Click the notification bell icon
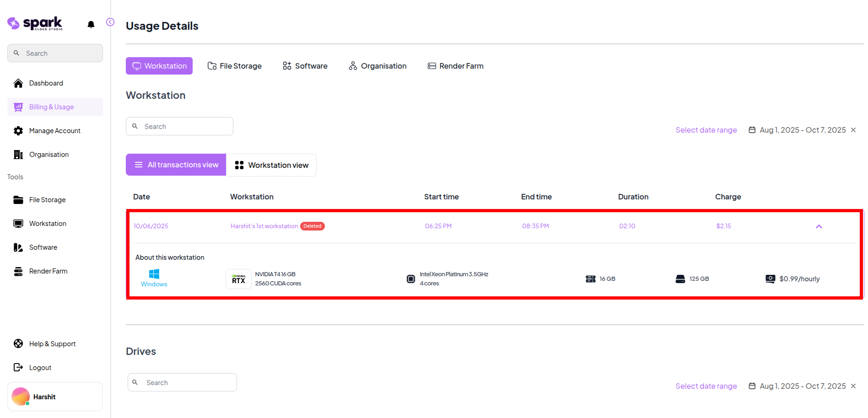The image size is (868, 418). (91, 24)
